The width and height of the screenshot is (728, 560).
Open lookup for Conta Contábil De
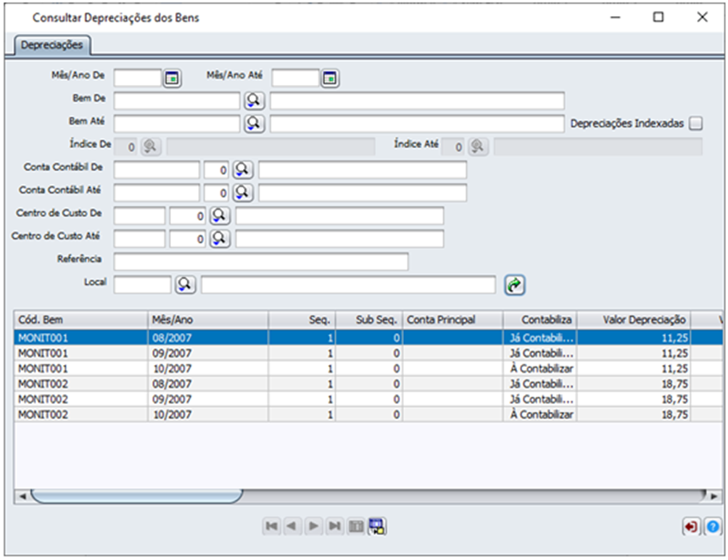click(242, 170)
